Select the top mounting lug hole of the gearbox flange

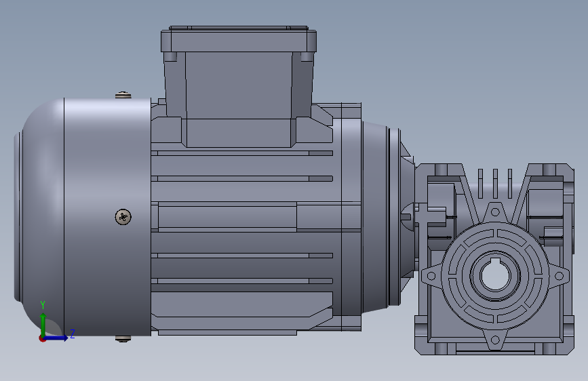[x=495, y=212]
